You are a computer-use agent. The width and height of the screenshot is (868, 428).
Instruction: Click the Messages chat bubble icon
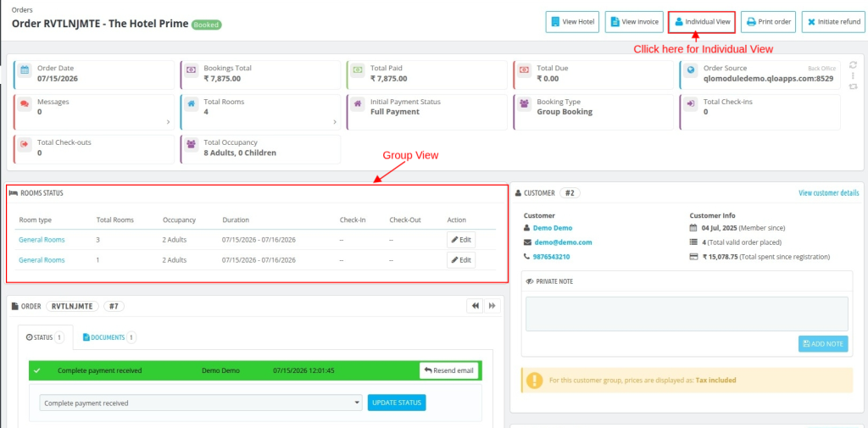coord(25,103)
